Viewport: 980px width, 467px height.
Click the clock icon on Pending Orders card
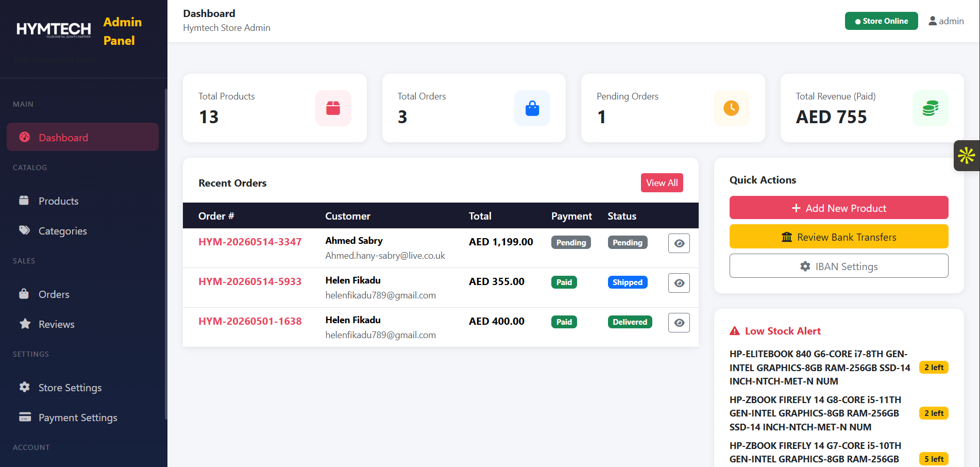pos(731,108)
